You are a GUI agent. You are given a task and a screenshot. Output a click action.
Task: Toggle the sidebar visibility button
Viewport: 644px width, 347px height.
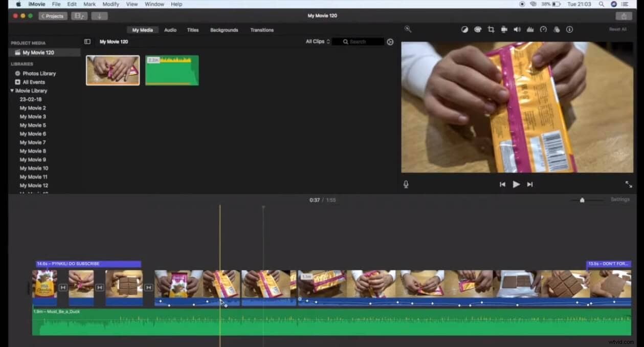tap(87, 41)
